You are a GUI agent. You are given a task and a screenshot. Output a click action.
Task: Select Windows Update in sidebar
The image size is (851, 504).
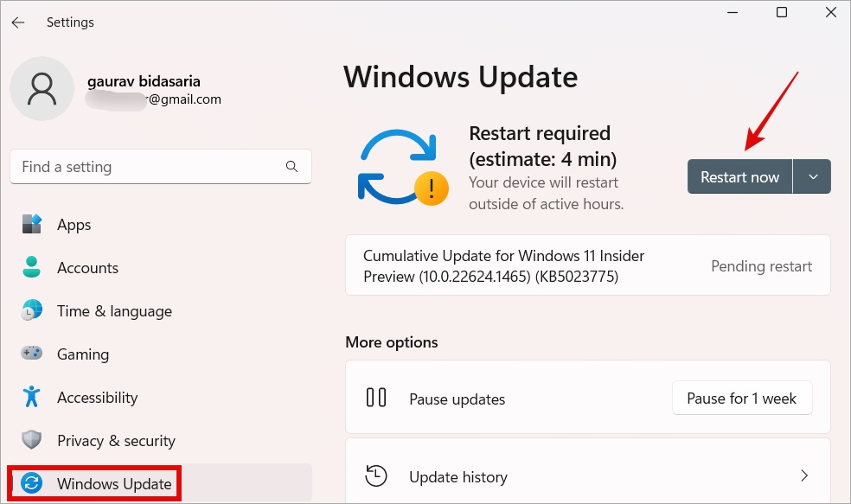pyautogui.click(x=114, y=484)
